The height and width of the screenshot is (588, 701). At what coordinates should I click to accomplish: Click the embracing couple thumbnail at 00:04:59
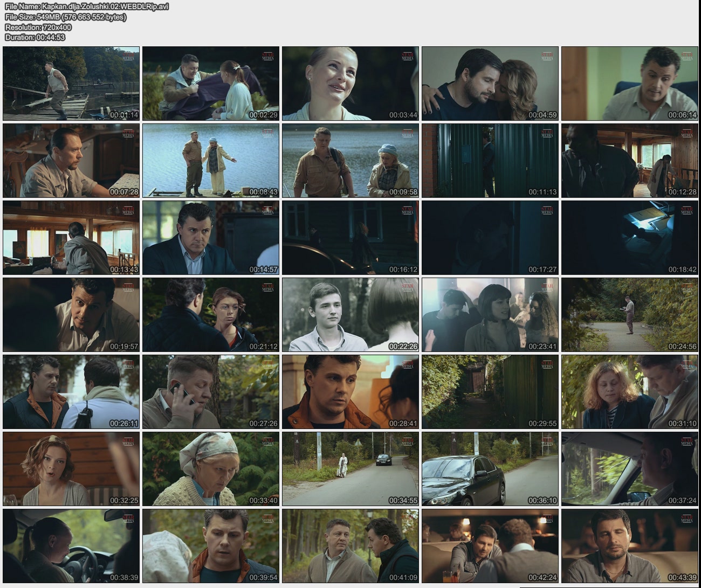pos(490,84)
